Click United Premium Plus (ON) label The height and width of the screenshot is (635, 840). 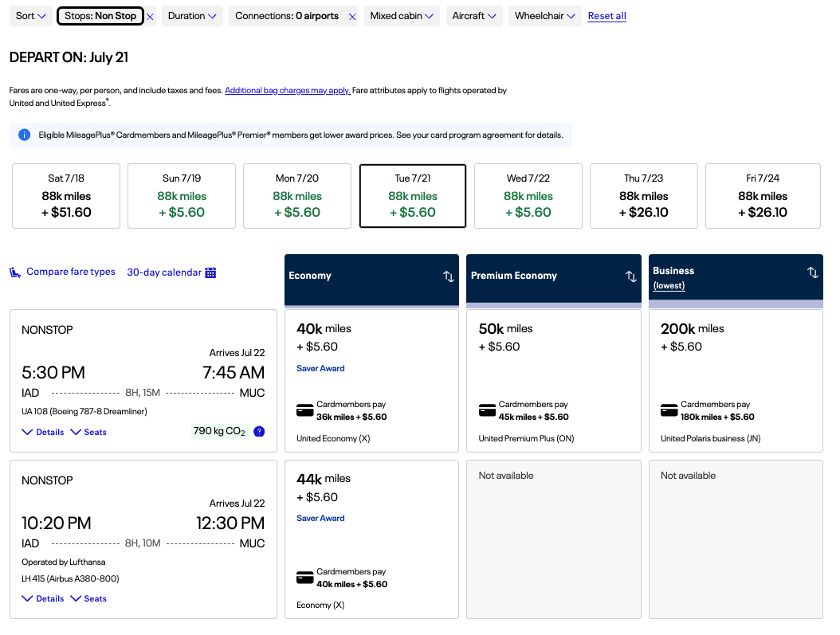(526, 438)
